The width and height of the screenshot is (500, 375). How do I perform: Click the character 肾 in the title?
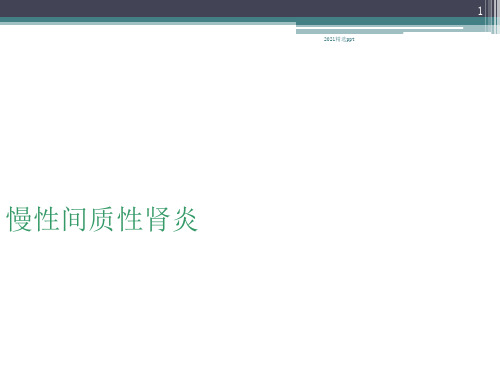(x=158, y=219)
